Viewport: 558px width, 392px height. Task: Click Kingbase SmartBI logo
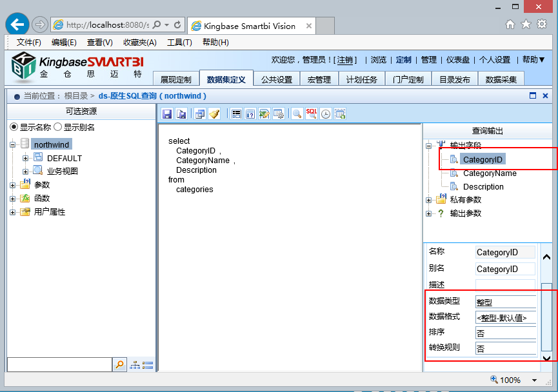pos(77,66)
